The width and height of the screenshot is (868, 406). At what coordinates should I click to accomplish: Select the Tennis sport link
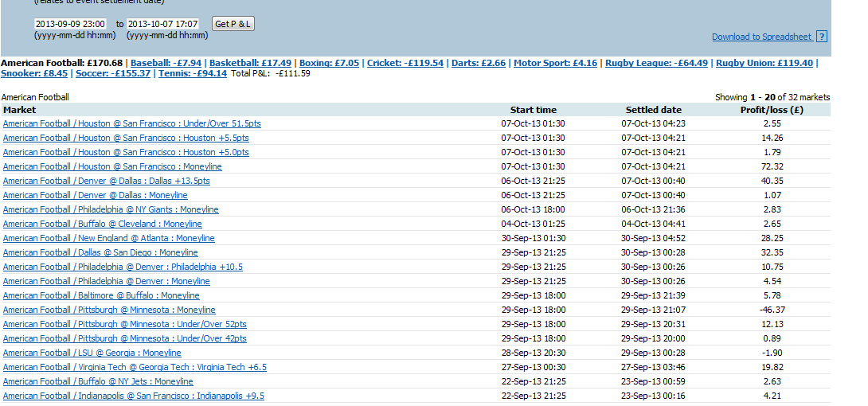point(193,73)
